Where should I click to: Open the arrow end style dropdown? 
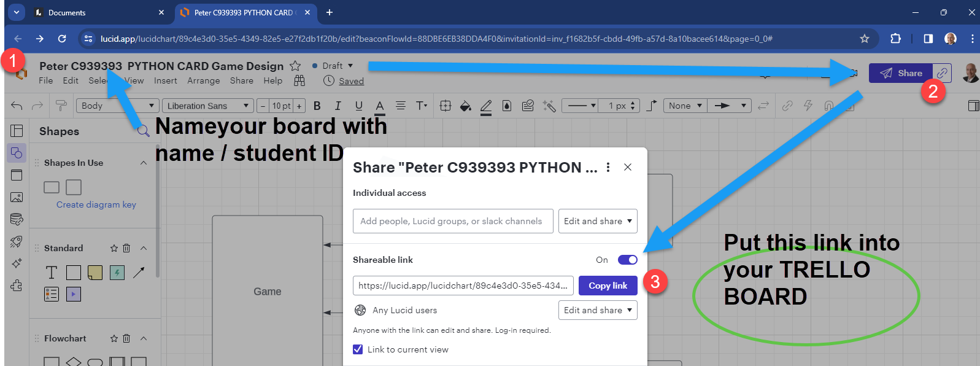click(x=729, y=106)
